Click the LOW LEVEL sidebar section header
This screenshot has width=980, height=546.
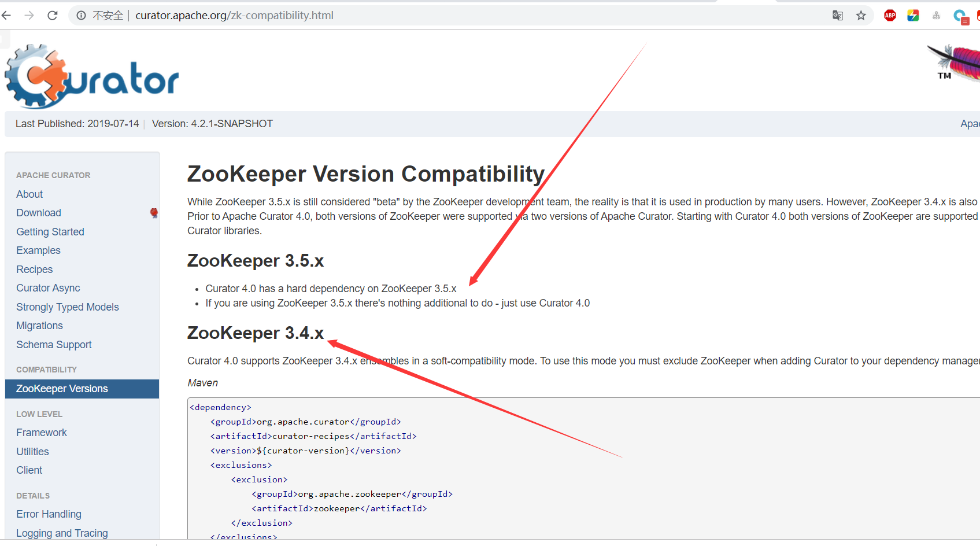[39, 414]
